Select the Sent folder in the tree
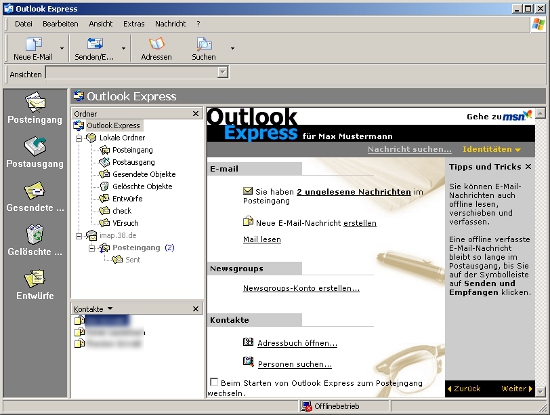 coord(133,260)
